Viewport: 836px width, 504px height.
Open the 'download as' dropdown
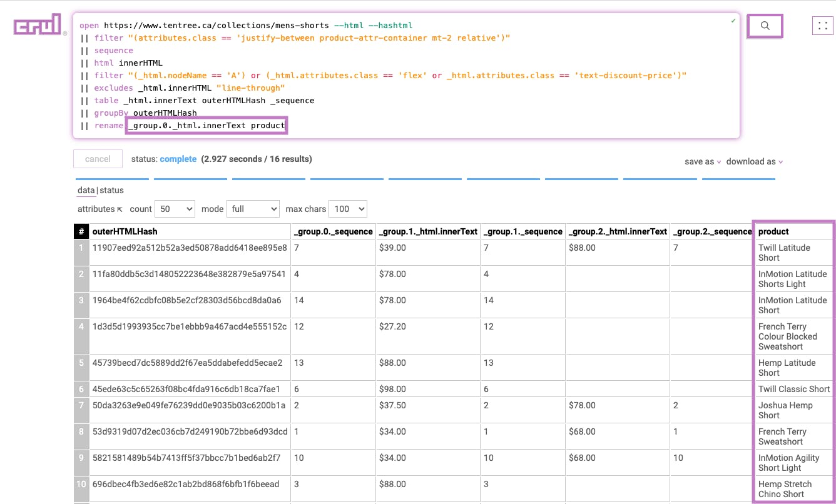pos(755,161)
